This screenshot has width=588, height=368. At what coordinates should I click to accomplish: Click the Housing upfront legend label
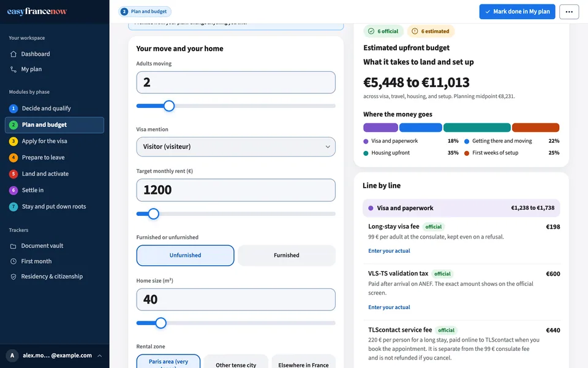390,153
